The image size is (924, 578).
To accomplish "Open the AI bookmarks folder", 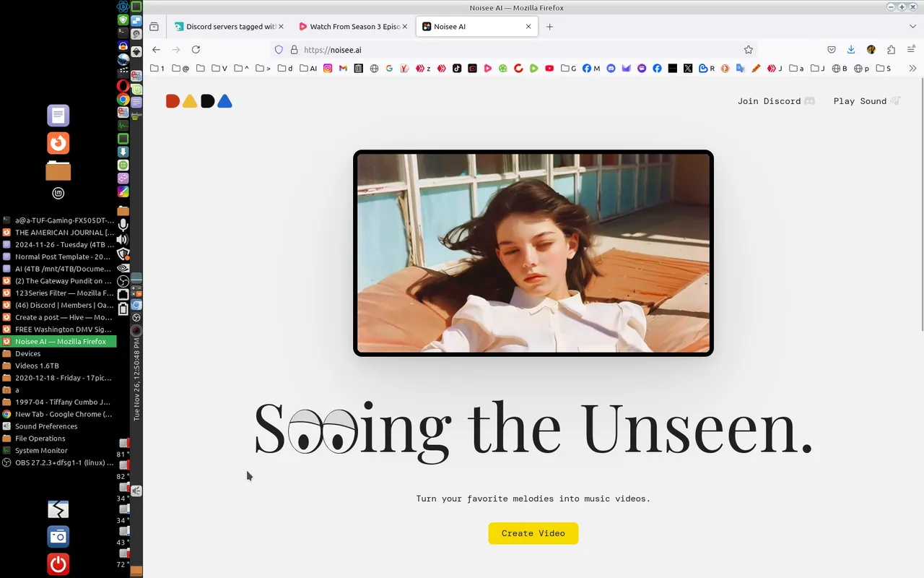I will (x=308, y=69).
